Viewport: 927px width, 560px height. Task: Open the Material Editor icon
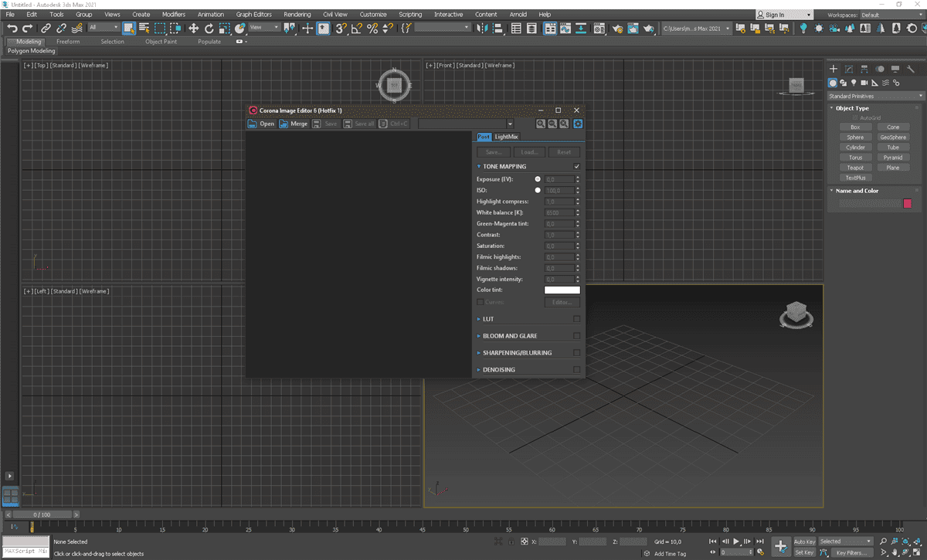(599, 28)
